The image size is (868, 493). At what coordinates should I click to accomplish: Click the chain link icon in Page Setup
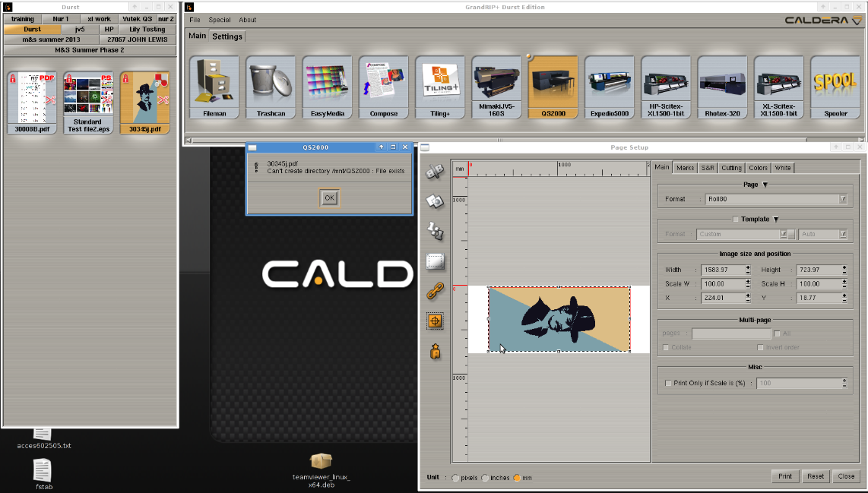tap(435, 291)
